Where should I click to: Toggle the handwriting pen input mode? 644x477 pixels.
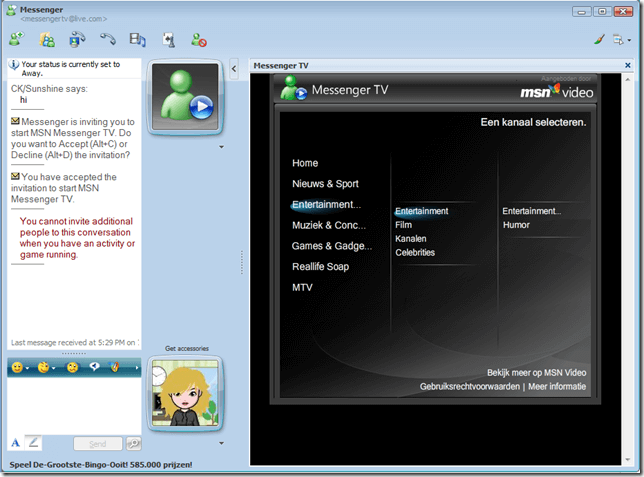tap(34, 442)
